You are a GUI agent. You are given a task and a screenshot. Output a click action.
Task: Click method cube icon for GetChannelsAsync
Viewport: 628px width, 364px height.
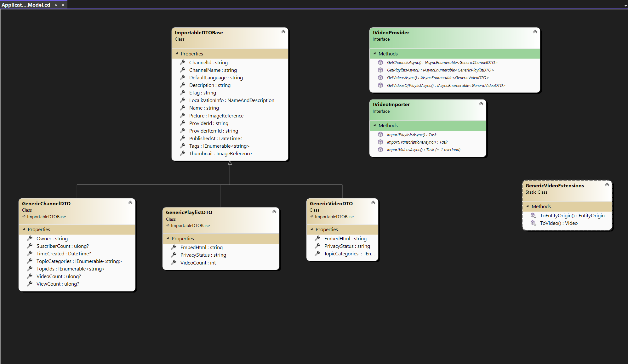pos(380,62)
